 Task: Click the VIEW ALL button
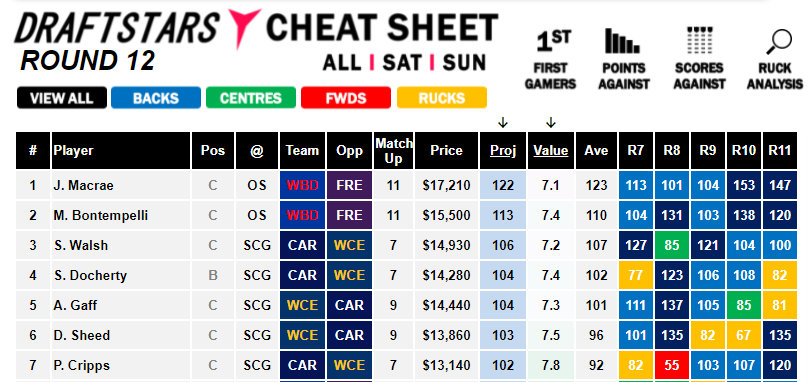62,98
